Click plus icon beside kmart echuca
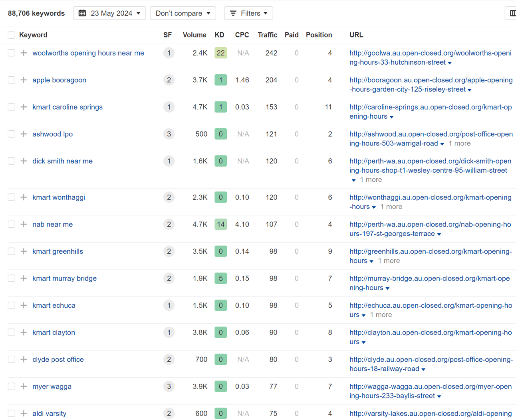The width and height of the screenshot is (516, 420). click(24, 305)
